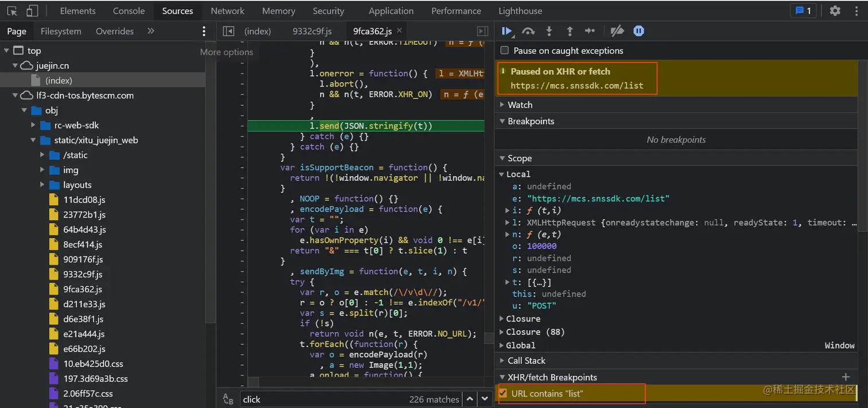Open file 11dcd08.js in navigator
The height and width of the screenshot is (408, 868).
(84, 200)
